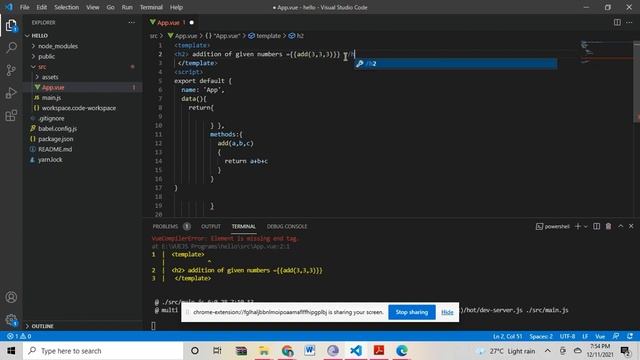Open the Manage gear icon

click(x=11, y=320)
